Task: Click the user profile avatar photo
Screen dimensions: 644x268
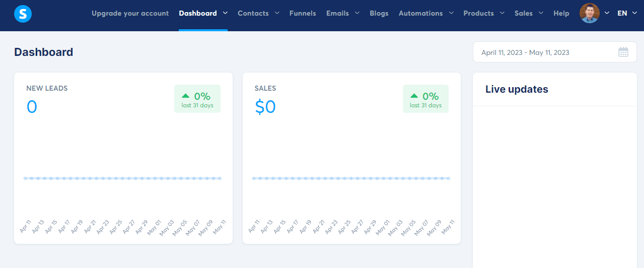Action: [590, 13]
